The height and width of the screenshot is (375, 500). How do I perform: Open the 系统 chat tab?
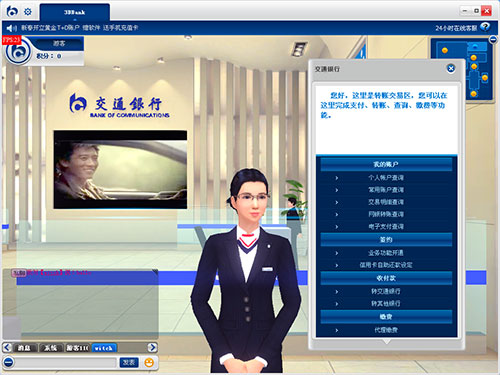coord(51,348)
